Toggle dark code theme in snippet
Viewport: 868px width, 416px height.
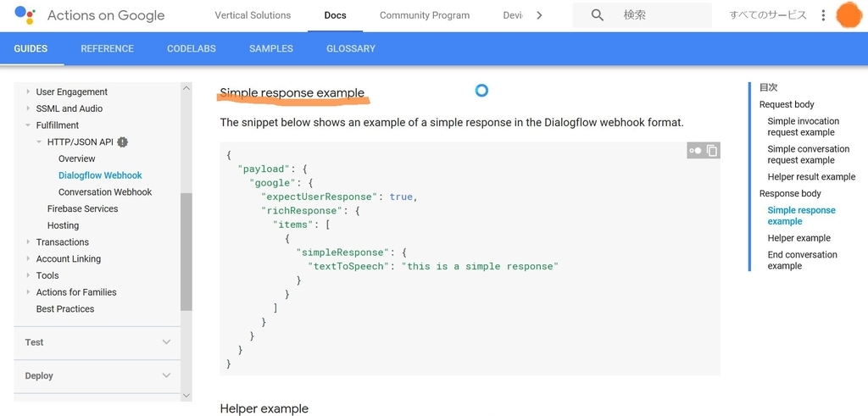(695, 151)
